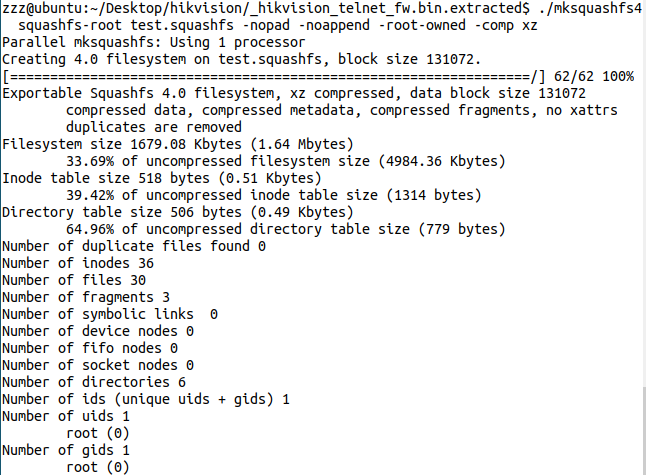Click the 'Number of inodes 36' line

click(74, 263)
